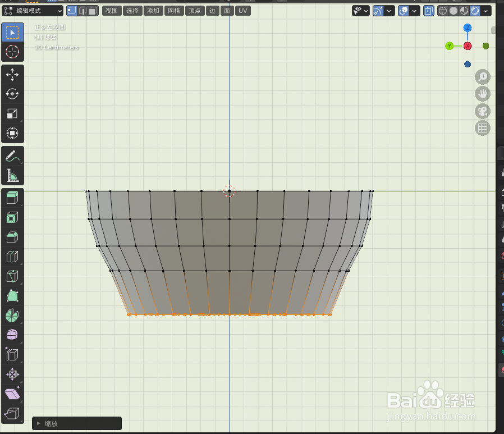Image resolution: width=504 pixels, height=434 pixels.
Task: Enable edge select mode
Action: tap(83, 11)
